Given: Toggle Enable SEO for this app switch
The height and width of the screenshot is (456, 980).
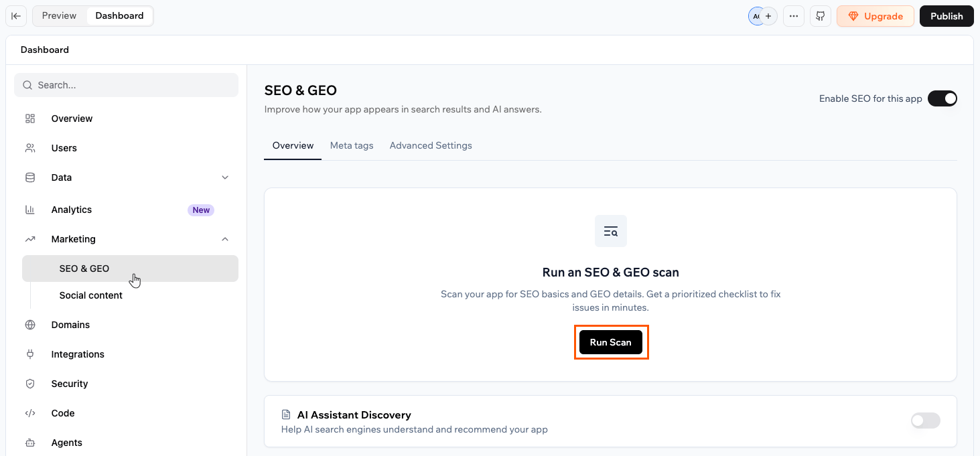Looking at the screenshot, I should point(942,98).
